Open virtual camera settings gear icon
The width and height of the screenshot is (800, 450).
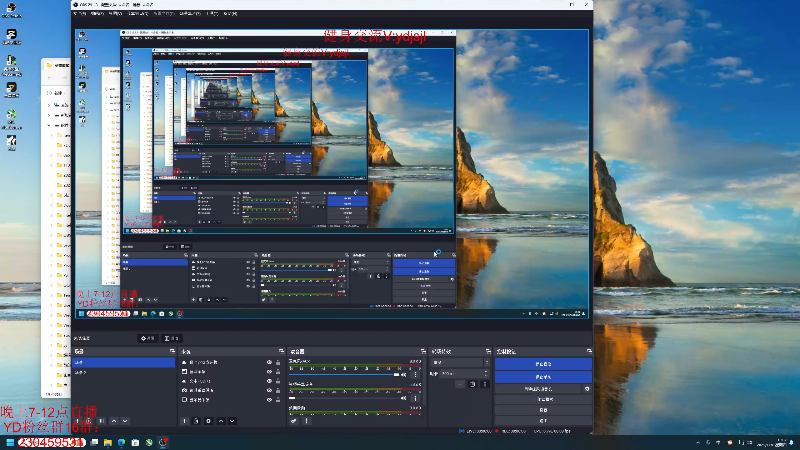(x=587, y=389)
